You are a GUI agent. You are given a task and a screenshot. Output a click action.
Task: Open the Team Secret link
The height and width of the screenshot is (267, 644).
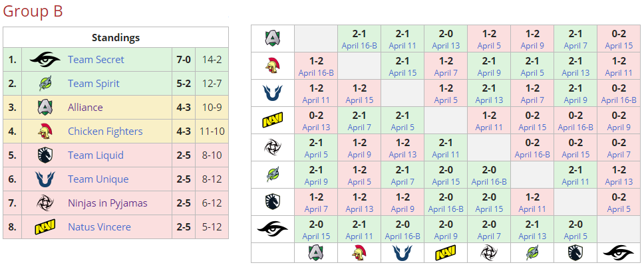pos(96,60)
